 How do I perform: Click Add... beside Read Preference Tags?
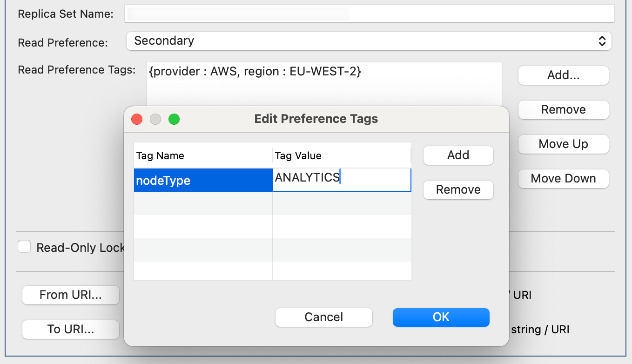point(563,75)
